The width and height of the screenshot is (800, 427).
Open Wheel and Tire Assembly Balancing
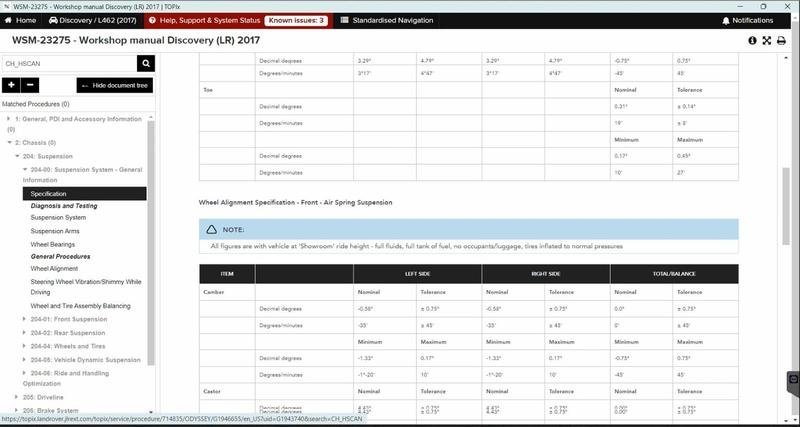pyautogui.click(x=81, y=306)
